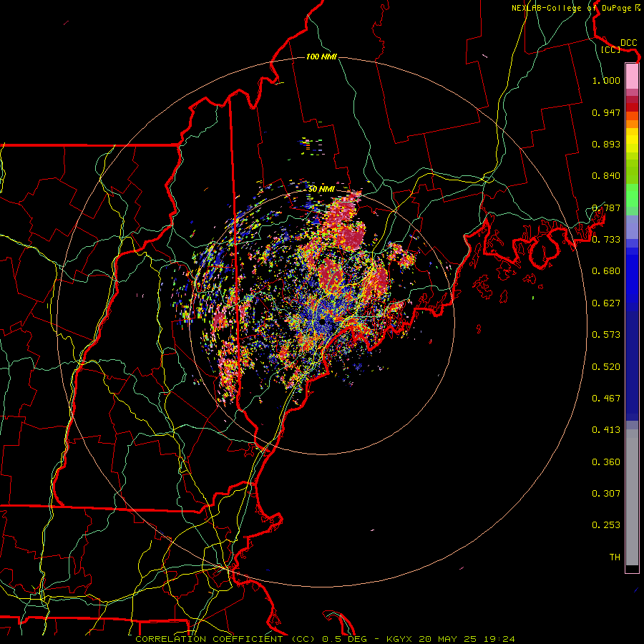Click the 0.253 scale label
The height and width of the screenshot is (644, 644).
point(606,525)
